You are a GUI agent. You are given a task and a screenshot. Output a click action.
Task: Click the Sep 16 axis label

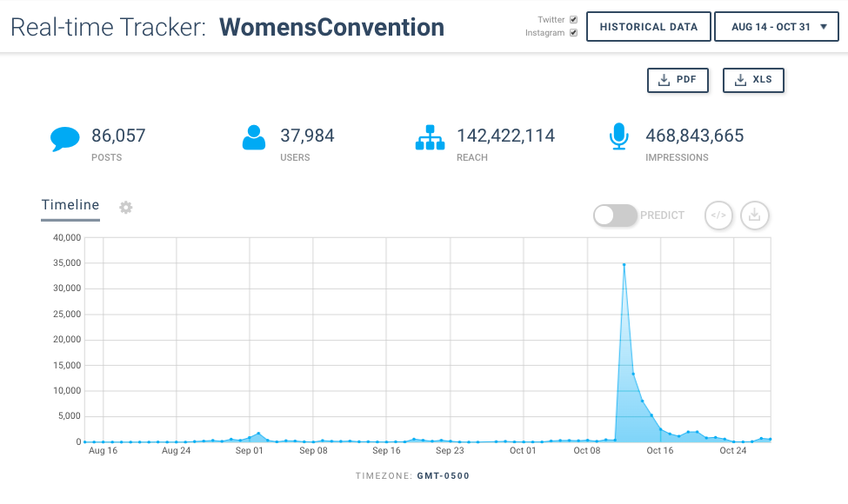click(x=386, y=450)
